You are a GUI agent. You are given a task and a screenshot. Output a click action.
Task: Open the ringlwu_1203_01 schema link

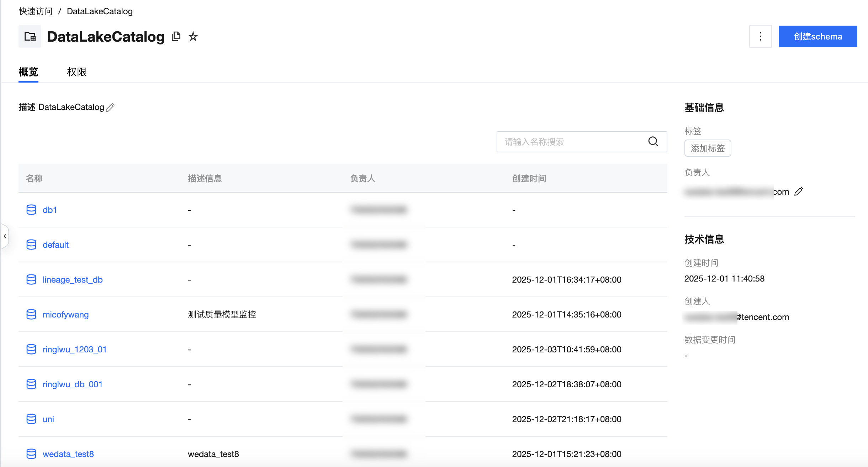tap(75, 349)
